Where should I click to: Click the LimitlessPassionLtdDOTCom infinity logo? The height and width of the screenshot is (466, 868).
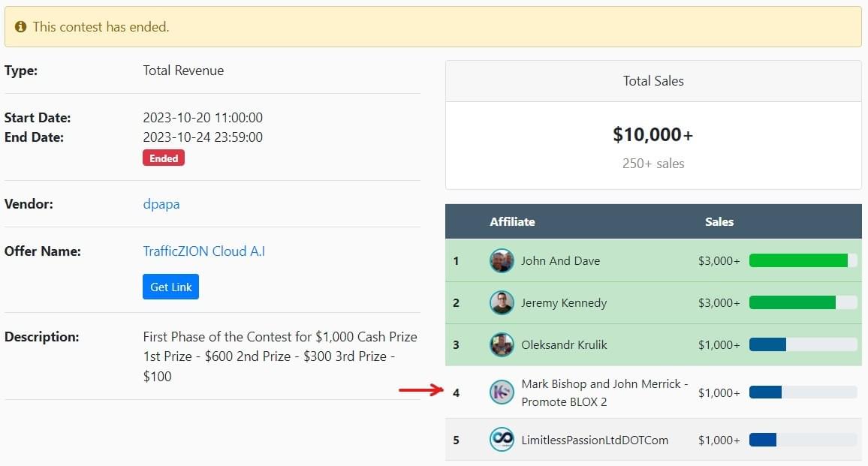[x=502, y=440]
